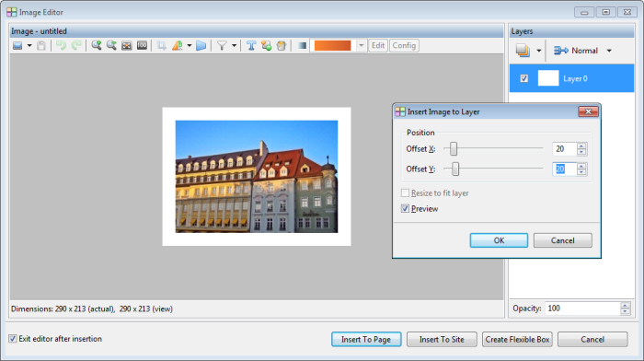This screenshot has width=644, height=361.
Task: Uncheck the Preview checkbox
Action: coord(405,208)
